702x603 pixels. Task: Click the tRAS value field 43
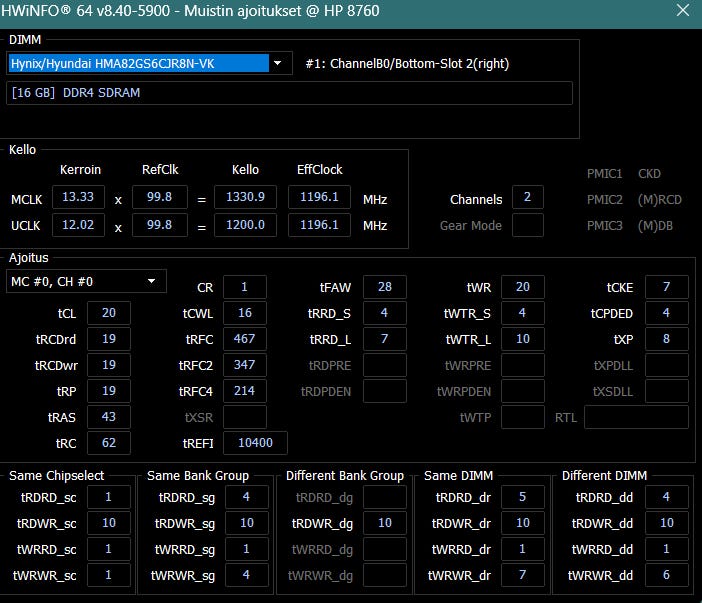[x=108, y=417]
